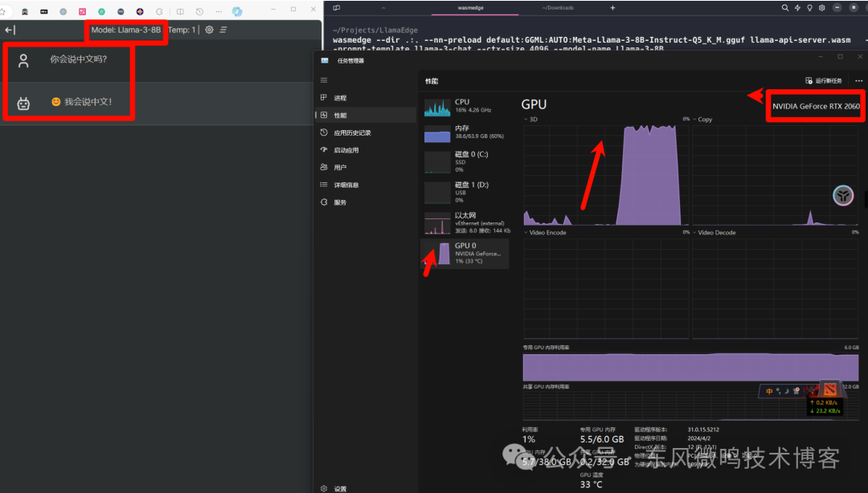Open Copilot icon in browser toolbar
Image resolution: width=868 pixels, height=493 pixels.
[x=237, y=11]
